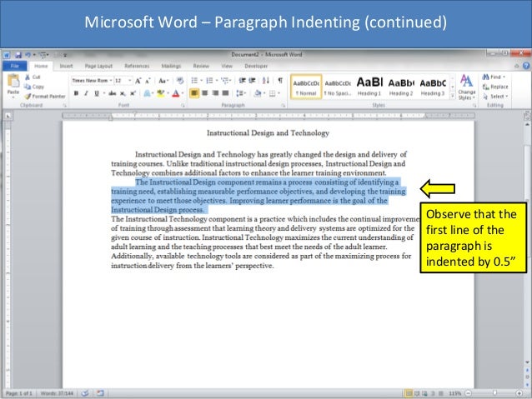
Task: Click macro recording icon in status bar
Action: coord(100,393)
